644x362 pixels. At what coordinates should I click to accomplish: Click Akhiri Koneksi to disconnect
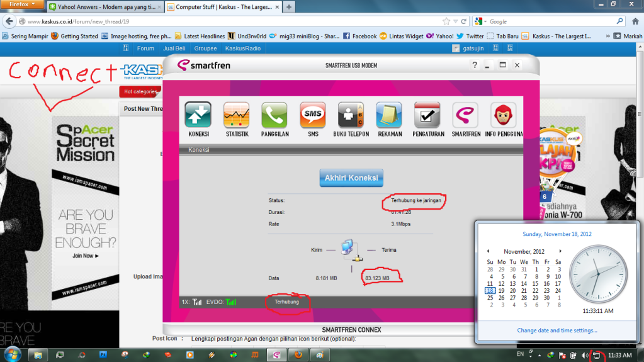pyautogui.click(x=351, y=178)
